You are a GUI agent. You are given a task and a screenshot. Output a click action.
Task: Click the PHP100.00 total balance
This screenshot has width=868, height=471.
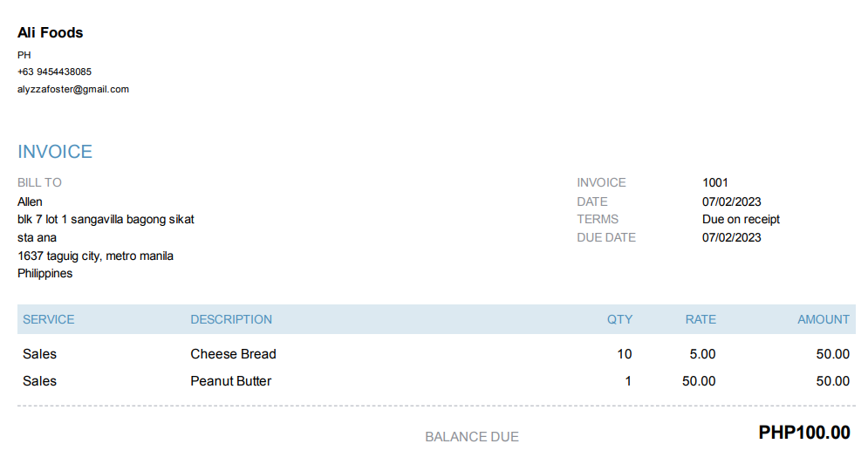tap(803, 433)
